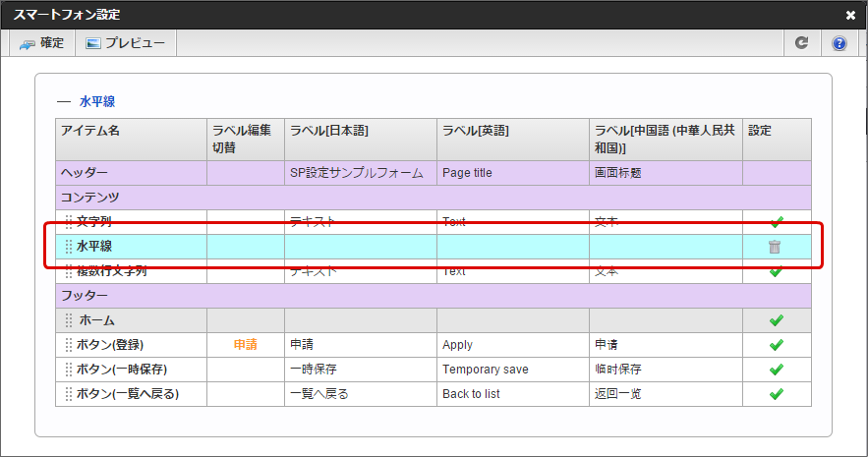Open help via the question mark icon
The width and height of the screenshot is (868, 457).
[839, 43]
